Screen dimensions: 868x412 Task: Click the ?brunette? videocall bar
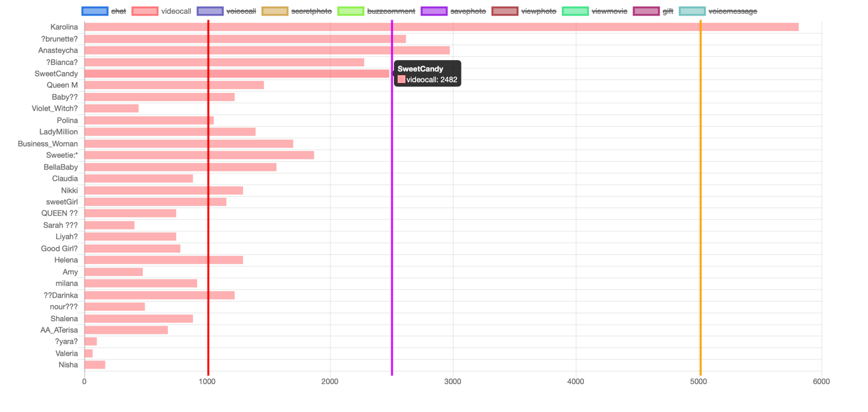[245, 39]
